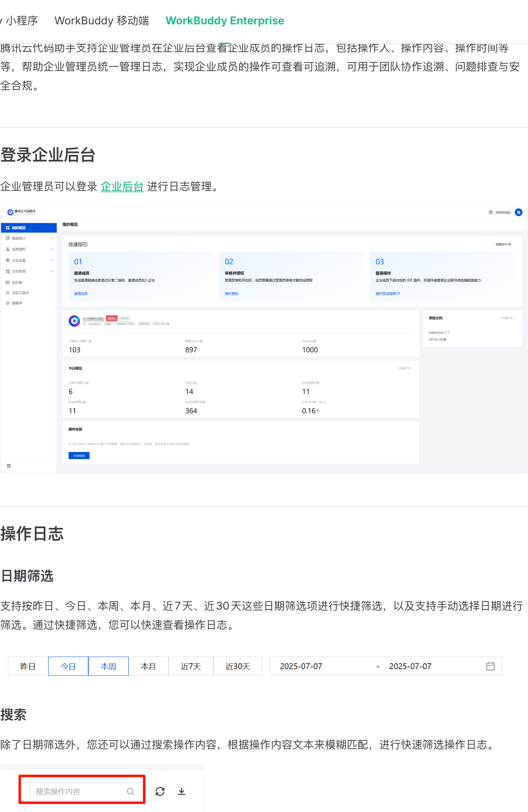Expand the 数据统计 chevron
This screenshot has height=812, width=528.
click(x=52, y=238)
